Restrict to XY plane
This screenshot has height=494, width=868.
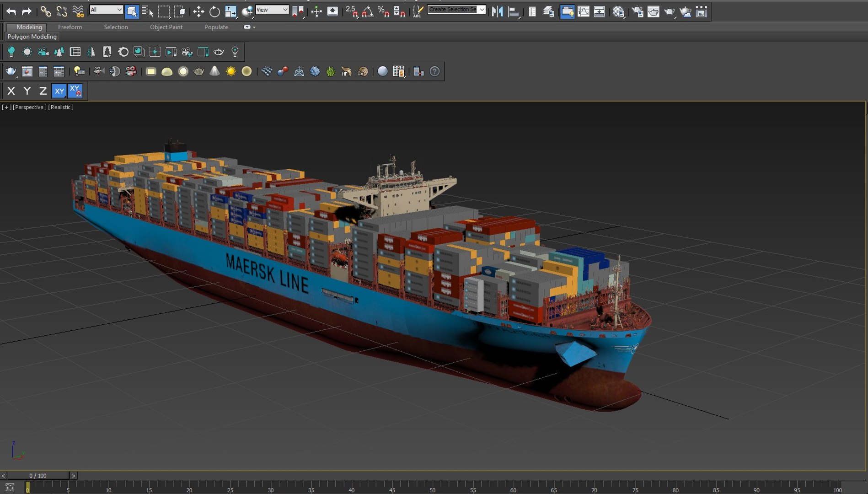click(59, 91)
